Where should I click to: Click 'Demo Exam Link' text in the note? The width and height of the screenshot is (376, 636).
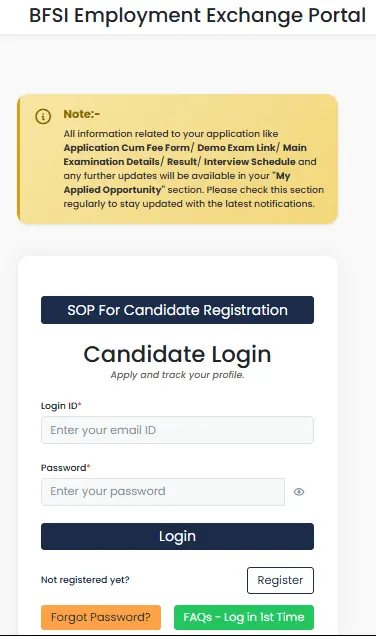[x=236, y=148]
